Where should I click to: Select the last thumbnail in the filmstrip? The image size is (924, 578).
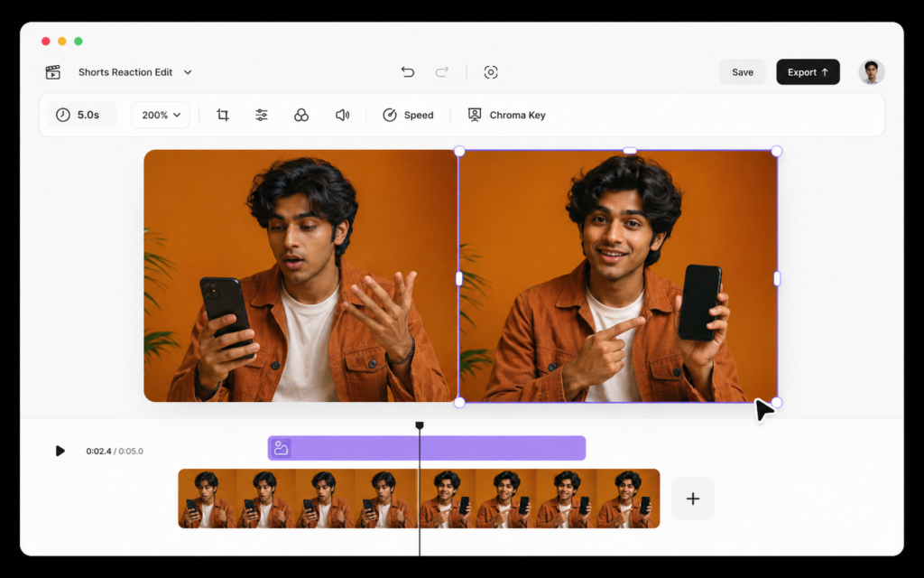coord(628,499)
